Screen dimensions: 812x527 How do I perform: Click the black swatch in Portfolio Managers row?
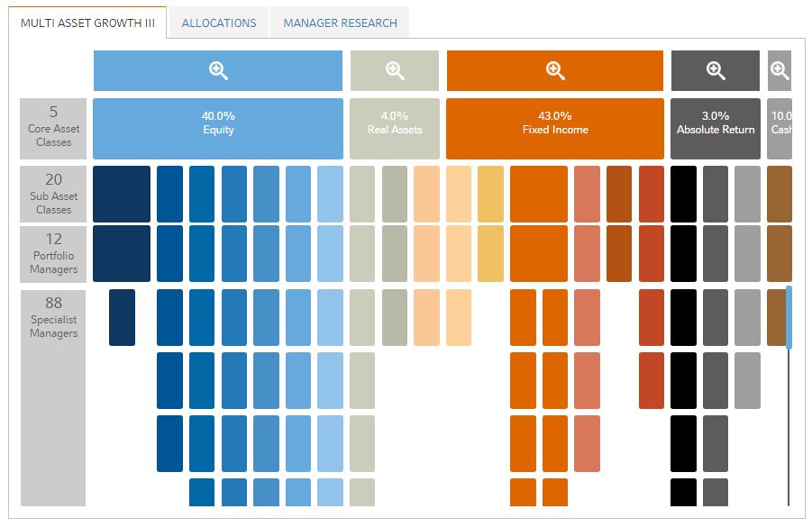tap(684, 253)
